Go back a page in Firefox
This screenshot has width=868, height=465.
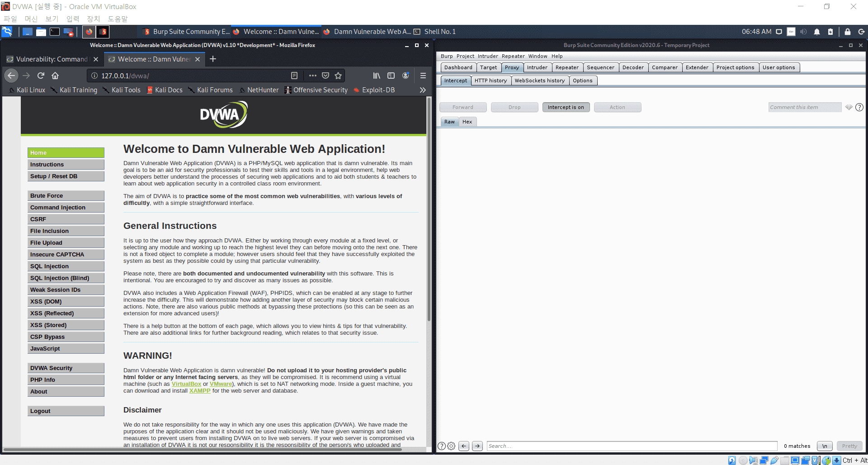(x=12, y=76)
